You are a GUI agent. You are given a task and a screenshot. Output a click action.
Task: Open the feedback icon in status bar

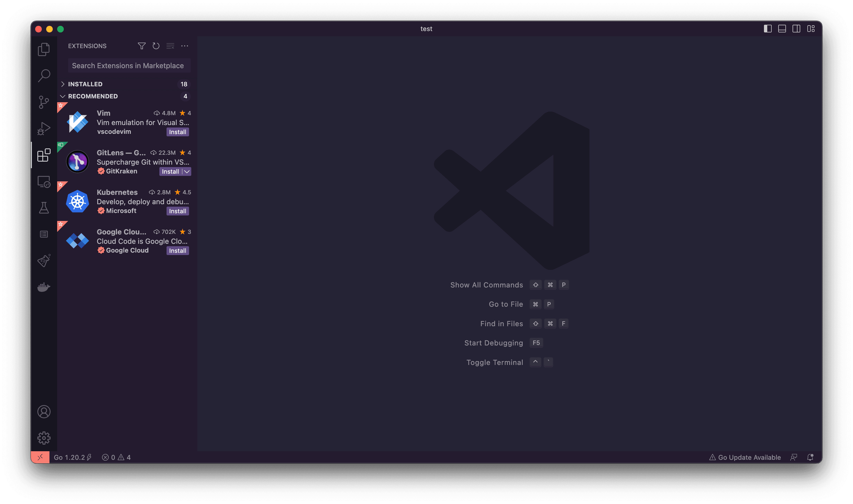click(794, 457)
